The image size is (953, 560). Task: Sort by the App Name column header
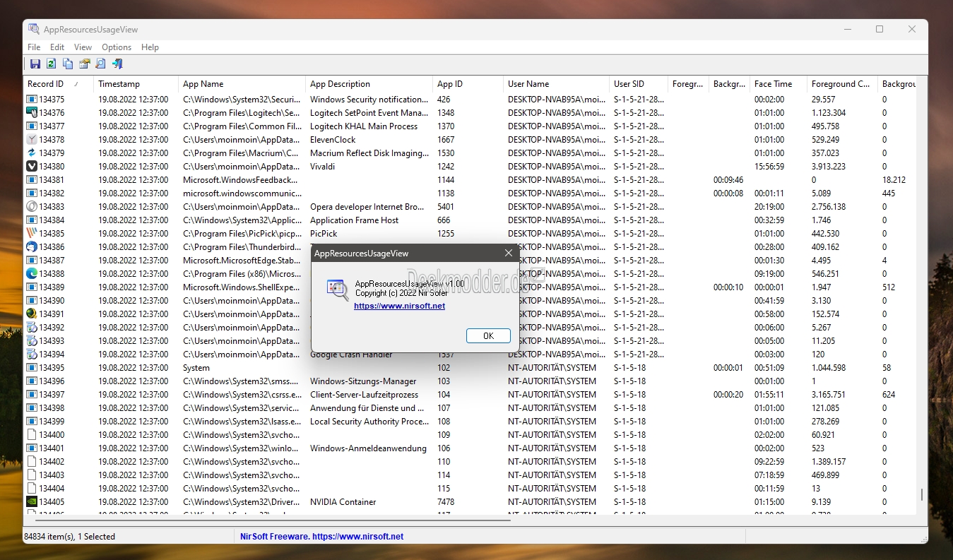[x=242, y=84]
